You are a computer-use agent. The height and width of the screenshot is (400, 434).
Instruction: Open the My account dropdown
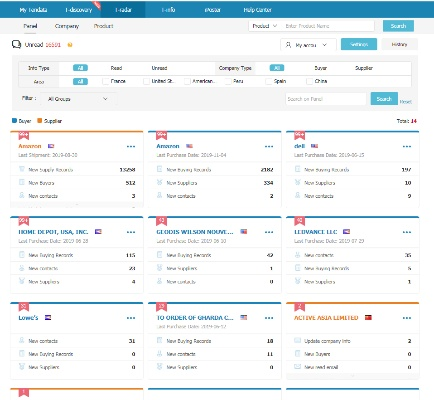pos(308,45)
